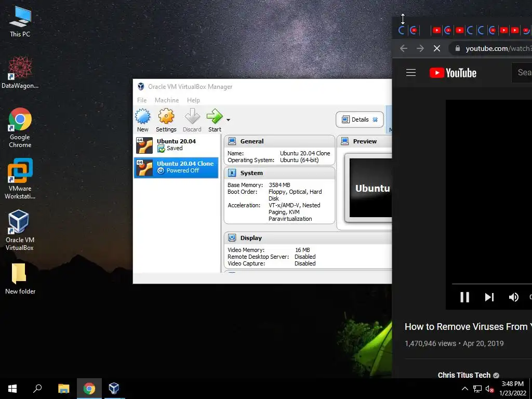532x399 pixels.
Task: Go back in the Chrome window
Action: pos(403,48)
